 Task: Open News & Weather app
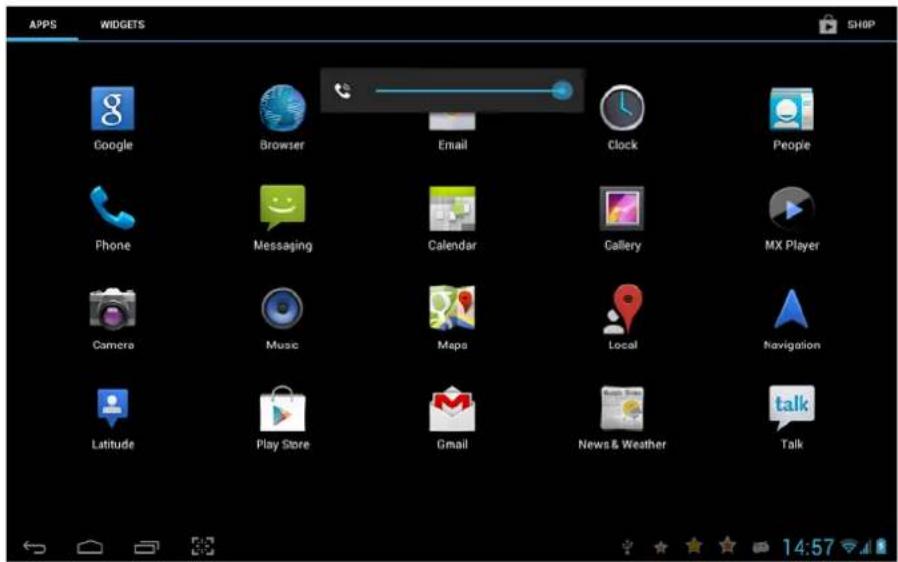click(x=622, y=408)
